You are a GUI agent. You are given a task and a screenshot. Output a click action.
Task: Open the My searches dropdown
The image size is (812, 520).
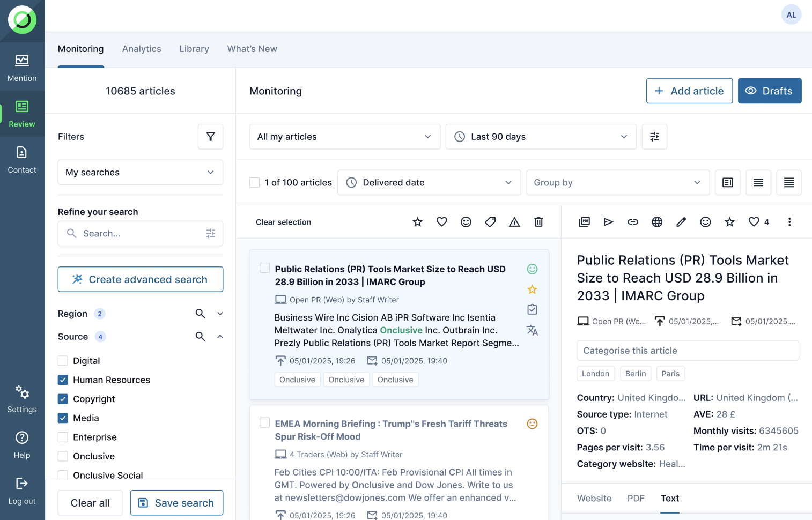(x=141, y=172)
